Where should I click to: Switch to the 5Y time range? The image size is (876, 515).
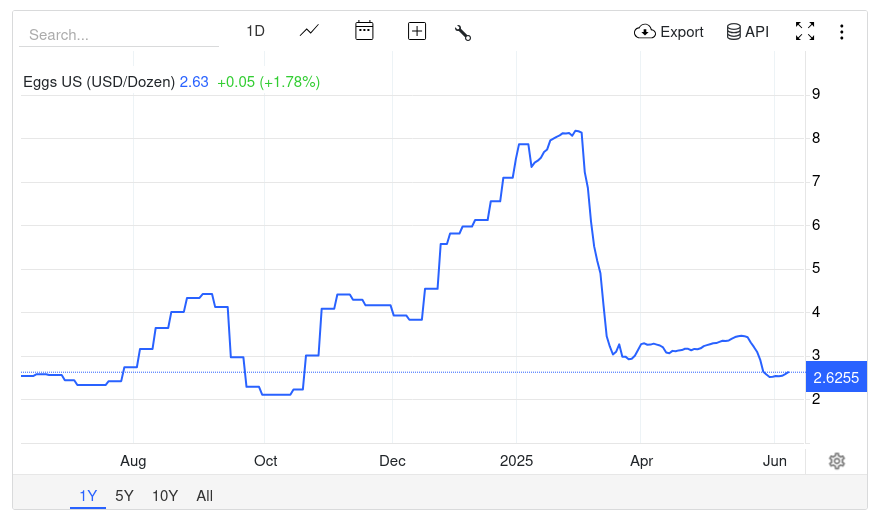124,495
